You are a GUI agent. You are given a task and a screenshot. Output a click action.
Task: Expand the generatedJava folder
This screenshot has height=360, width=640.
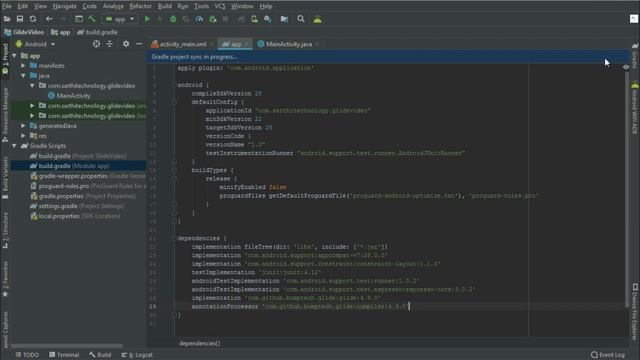click(23, 126)
